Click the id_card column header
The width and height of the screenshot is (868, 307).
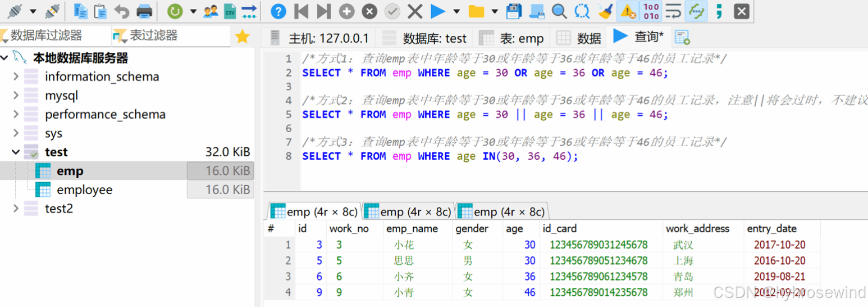600,228
